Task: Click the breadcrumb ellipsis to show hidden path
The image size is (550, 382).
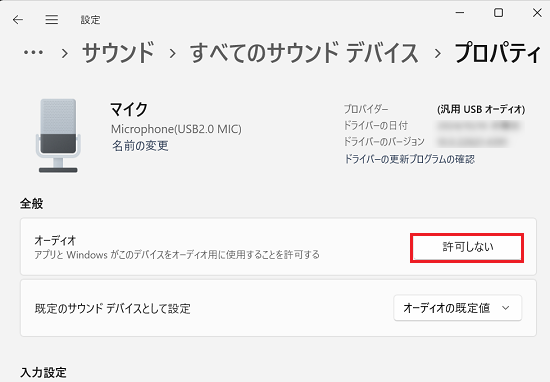Action: coord(33,53)
